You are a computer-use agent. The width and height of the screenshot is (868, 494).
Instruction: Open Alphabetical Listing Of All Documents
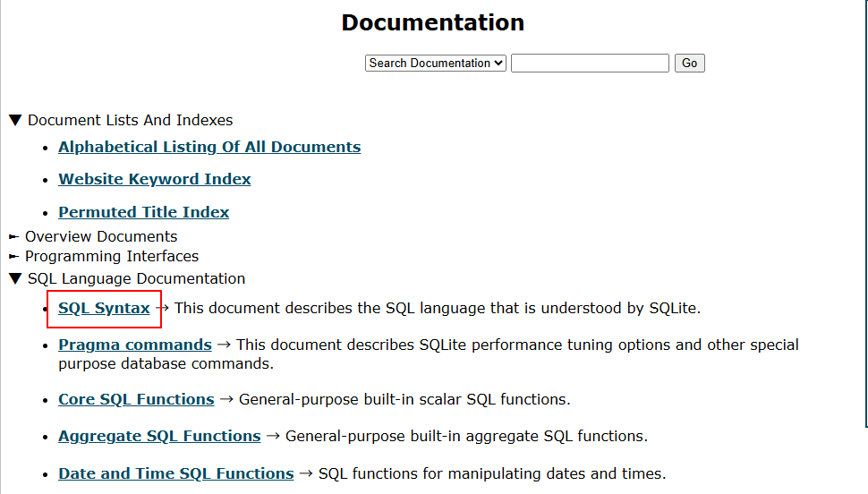pos(209,148)
